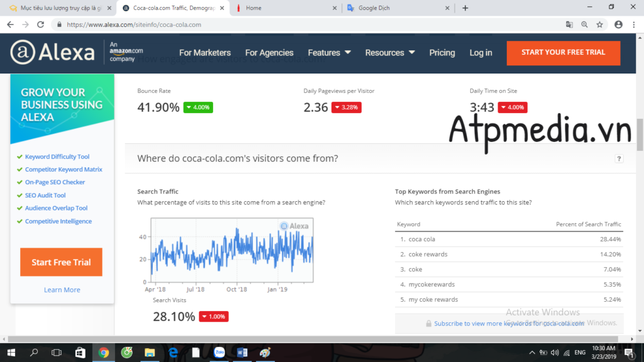Click the 41.90% bounce rate value
The height and width of the screenshot is (362, 644).
pyautogui.click(x=158, y=107)
